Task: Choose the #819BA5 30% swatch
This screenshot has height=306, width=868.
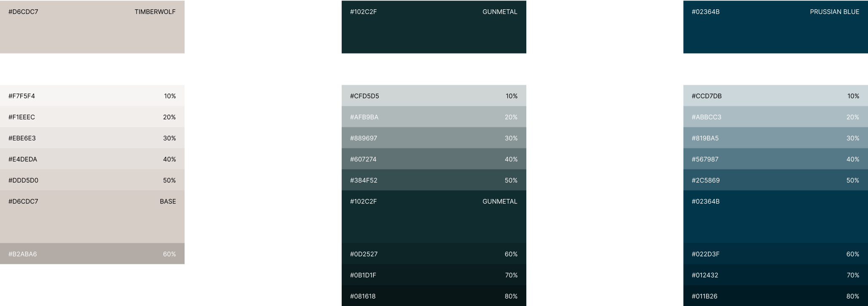Action: point(776,138)
